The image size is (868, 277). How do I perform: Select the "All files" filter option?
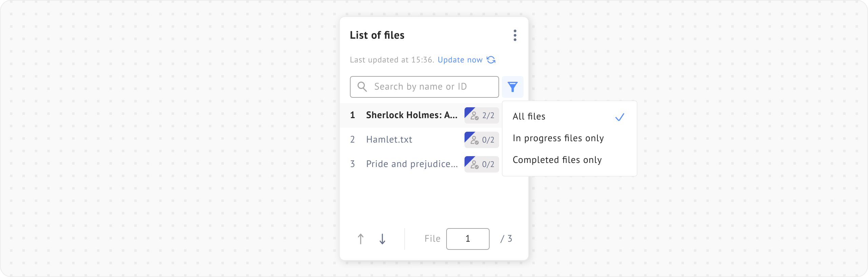529,116
